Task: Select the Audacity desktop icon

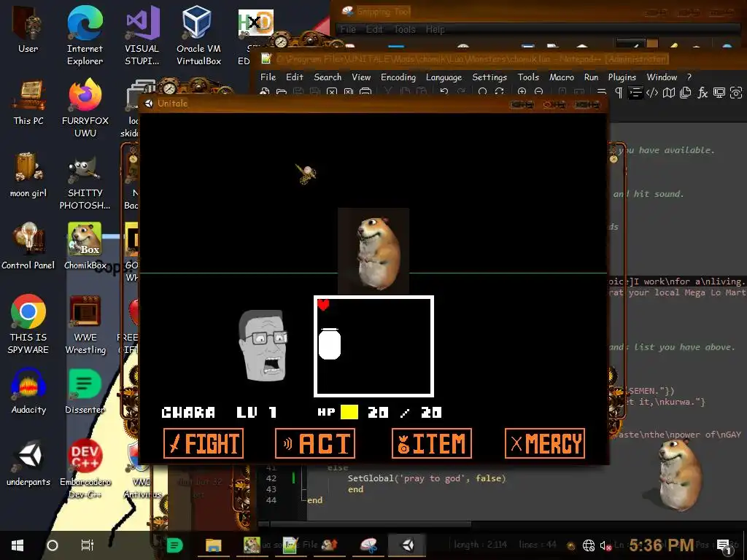Action: (28, 391)
